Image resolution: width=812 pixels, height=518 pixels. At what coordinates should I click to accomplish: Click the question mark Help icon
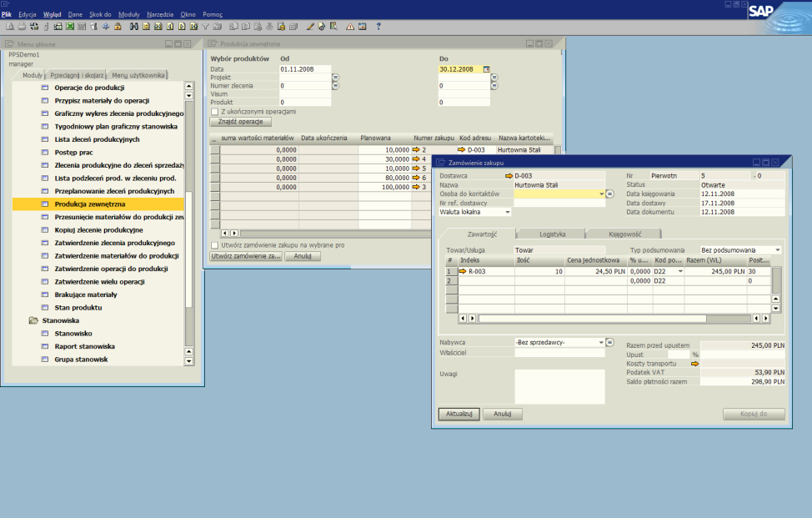click(378, 27)
